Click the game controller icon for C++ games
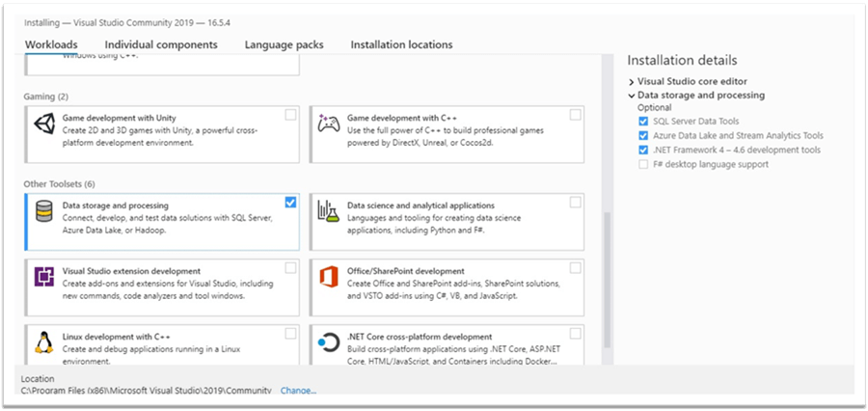 328,123
